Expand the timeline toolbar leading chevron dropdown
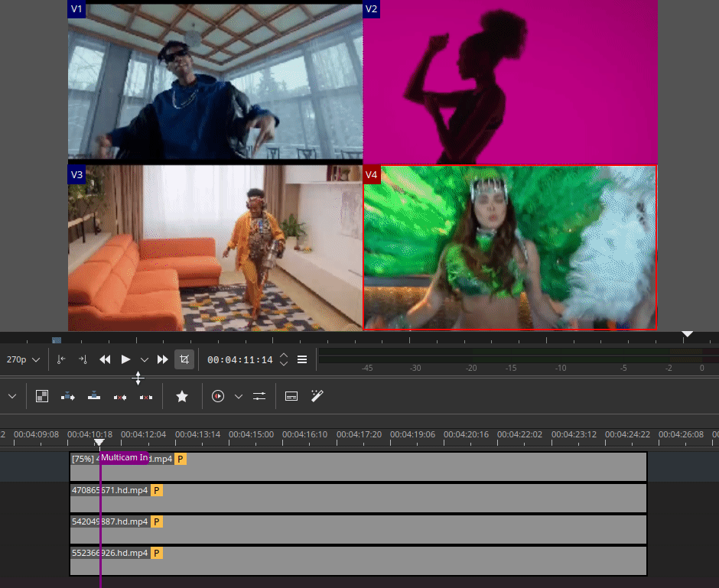This screenshot has width=719, height=588. click(12, 396)
